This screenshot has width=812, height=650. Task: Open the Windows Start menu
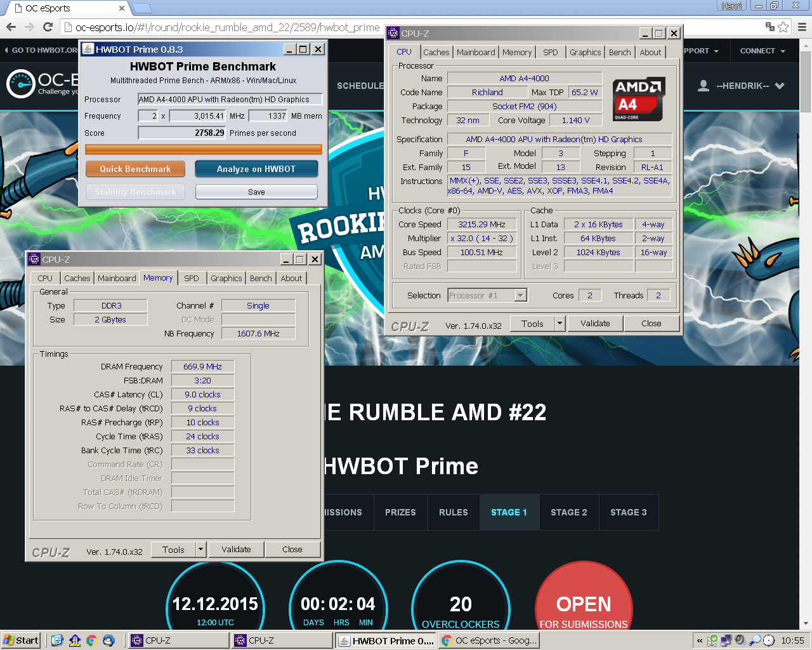point(21,640)
